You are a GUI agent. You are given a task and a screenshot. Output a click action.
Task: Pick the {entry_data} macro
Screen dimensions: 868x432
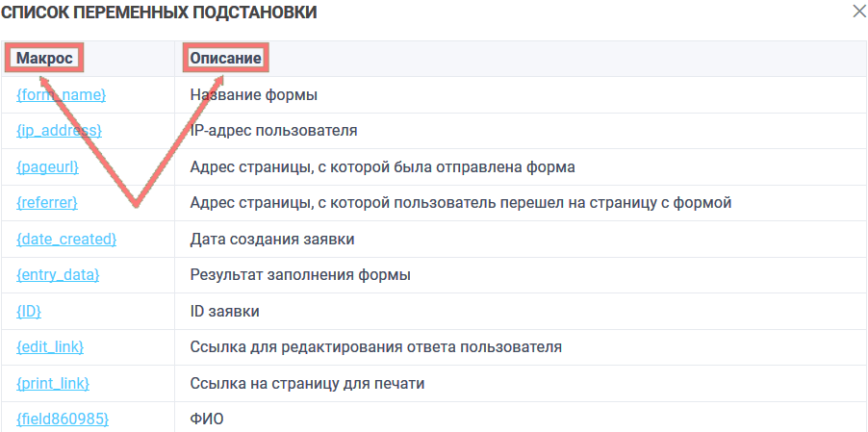tap(58, 275)
